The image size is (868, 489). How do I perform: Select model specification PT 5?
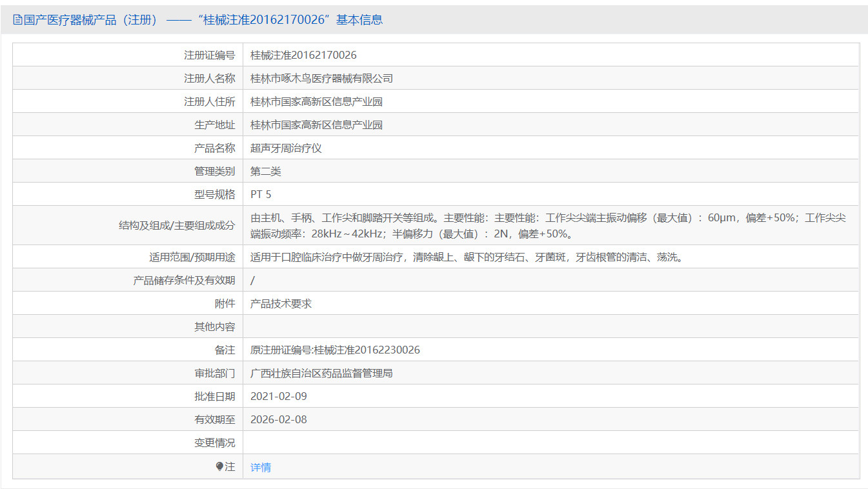click(x=261, y=194)
